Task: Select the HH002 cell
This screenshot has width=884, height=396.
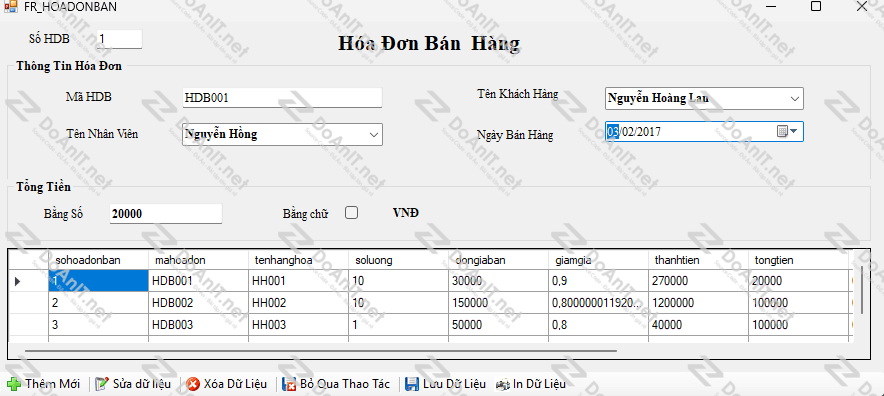Action: 298,303
